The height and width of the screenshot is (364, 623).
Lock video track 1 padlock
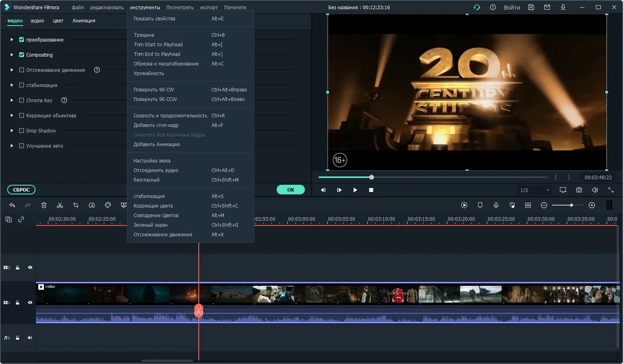pyautogui.click(x=18, y=303)
